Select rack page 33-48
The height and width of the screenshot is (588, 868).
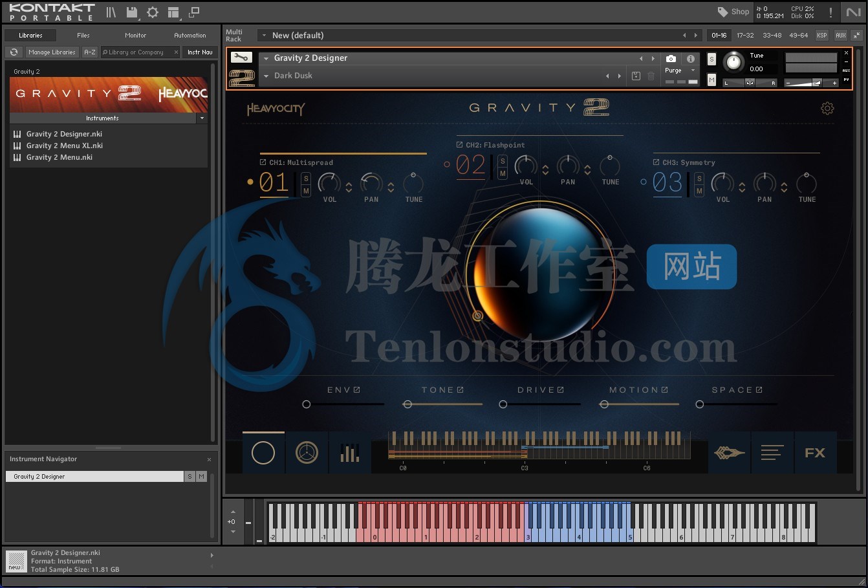[x=772, y=35]
